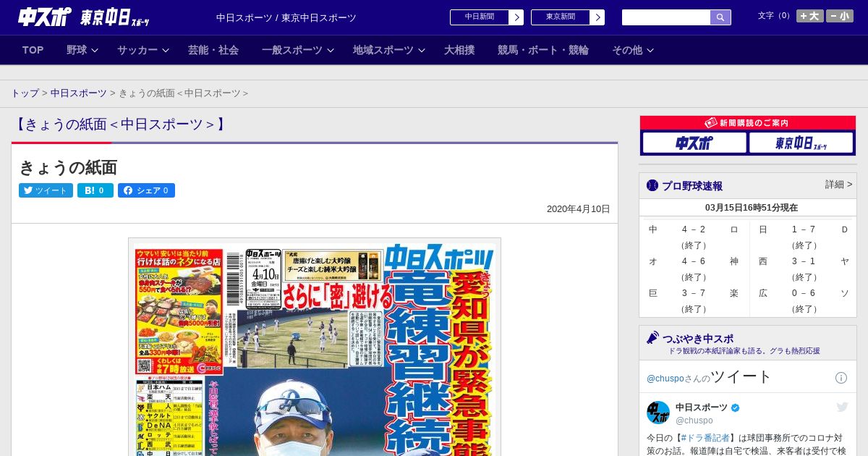Screen dimensions: 868x456
Task: Focus the header search input field
Action: (666, 17)
